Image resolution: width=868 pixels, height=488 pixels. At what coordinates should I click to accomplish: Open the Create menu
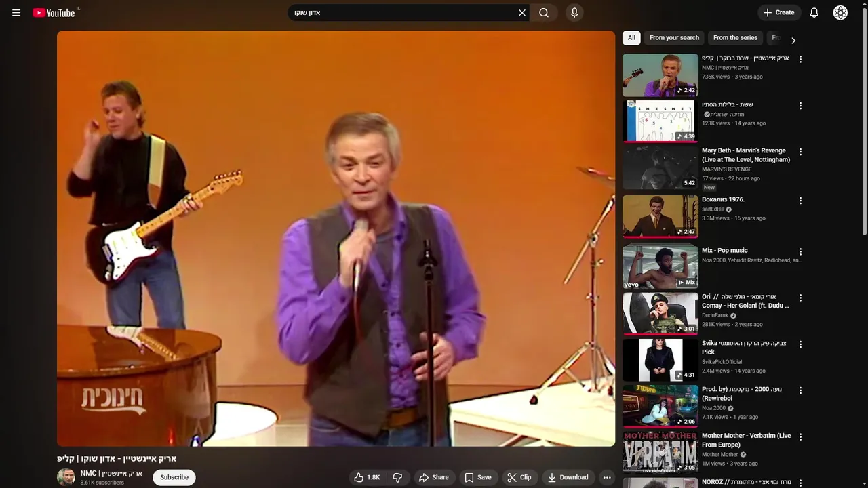click(779, 13)
